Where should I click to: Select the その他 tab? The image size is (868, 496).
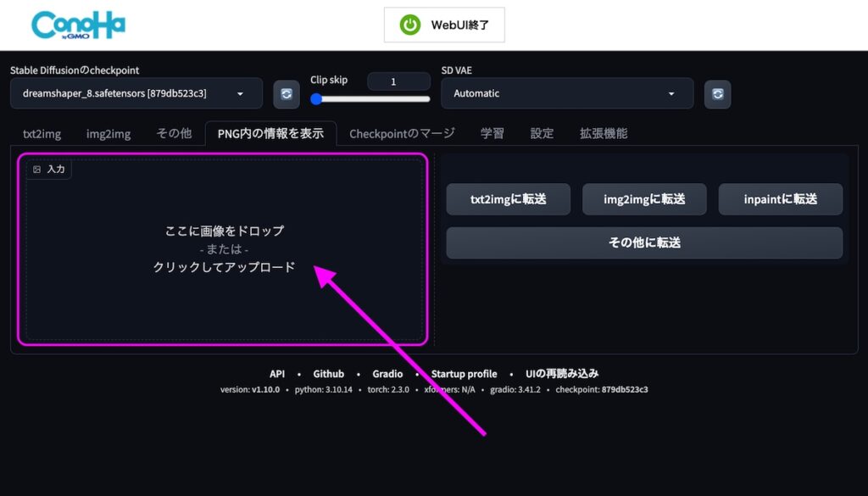point(174,134)
